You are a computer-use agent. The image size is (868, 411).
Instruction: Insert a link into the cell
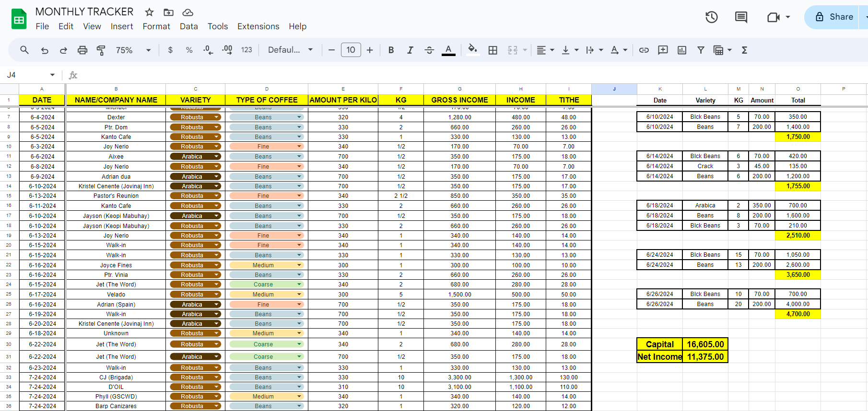tap(644, 50)
